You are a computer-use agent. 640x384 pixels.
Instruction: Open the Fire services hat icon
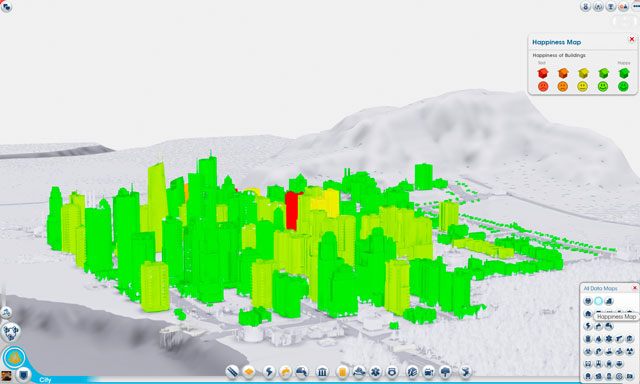pos(359,372)
